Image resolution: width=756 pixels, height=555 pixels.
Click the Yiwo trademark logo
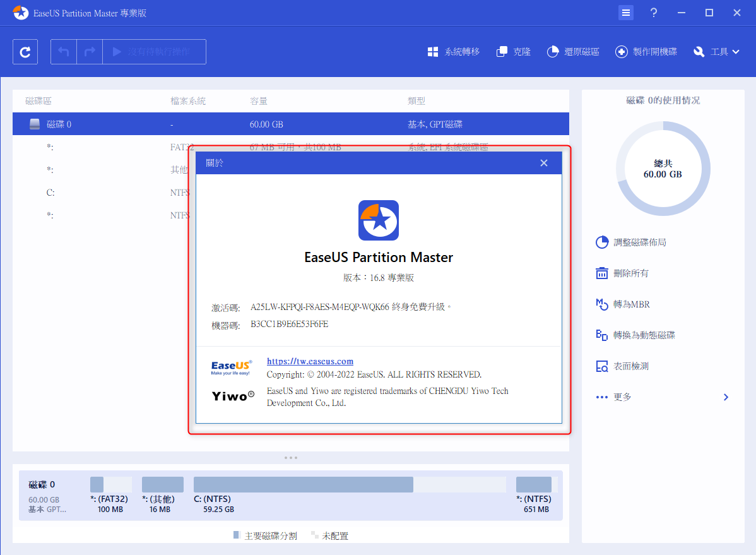[233, 397]
